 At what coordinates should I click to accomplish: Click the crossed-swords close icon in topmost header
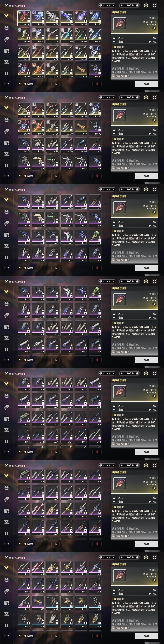[155, 5]
